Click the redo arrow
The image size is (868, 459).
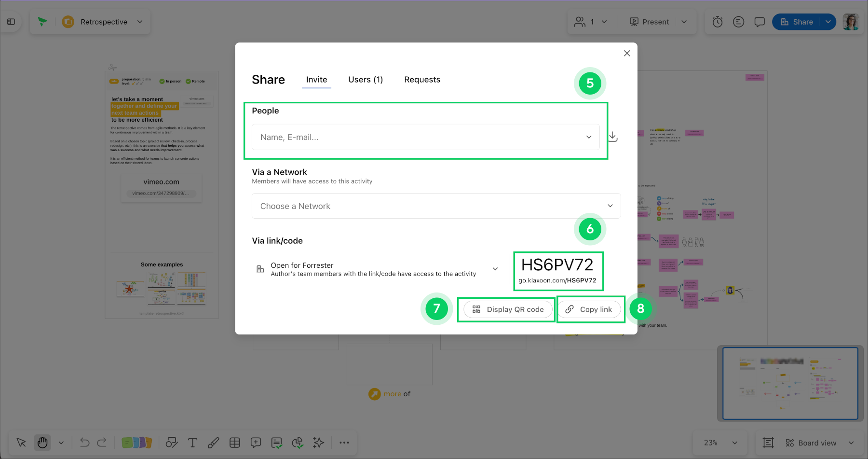pyautogui.click(x=102, y=442)
